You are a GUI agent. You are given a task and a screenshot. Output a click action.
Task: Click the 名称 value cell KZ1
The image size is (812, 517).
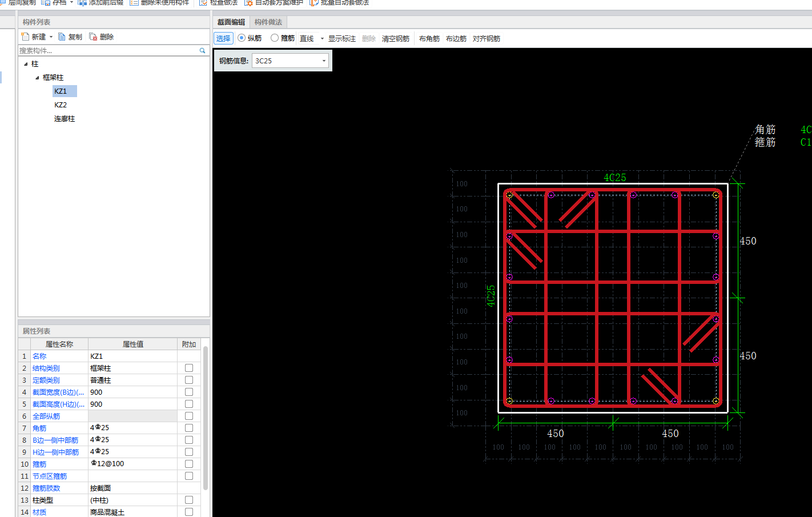[x=132, y=356]
